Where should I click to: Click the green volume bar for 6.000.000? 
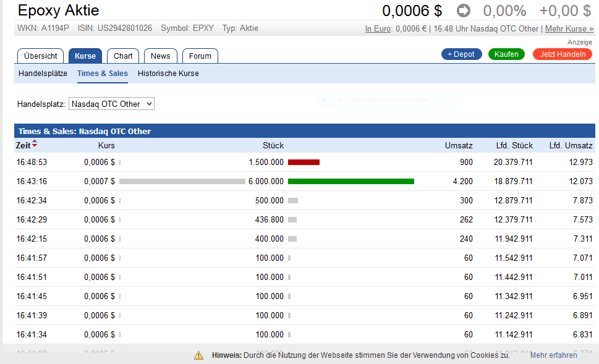(x=350, y=181)
